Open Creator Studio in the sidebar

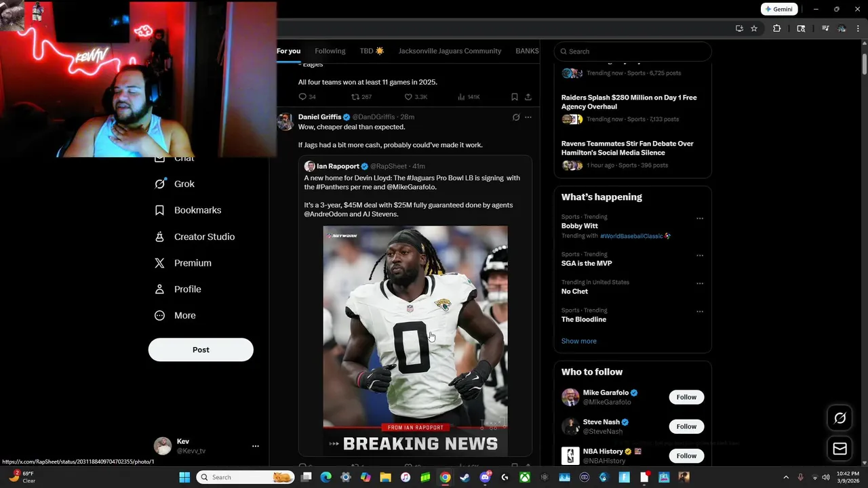click(195, 237)
